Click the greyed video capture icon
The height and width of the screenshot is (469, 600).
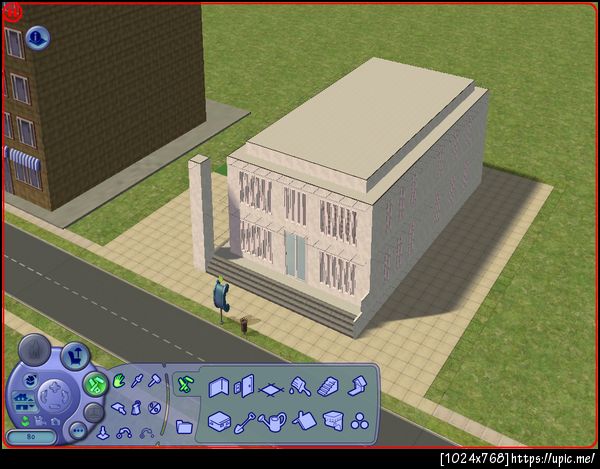click(x=40, y=421)
